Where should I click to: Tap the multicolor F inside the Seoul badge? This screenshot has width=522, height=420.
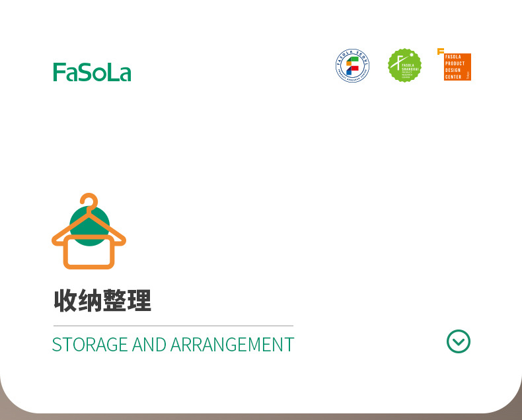(353, 65)
